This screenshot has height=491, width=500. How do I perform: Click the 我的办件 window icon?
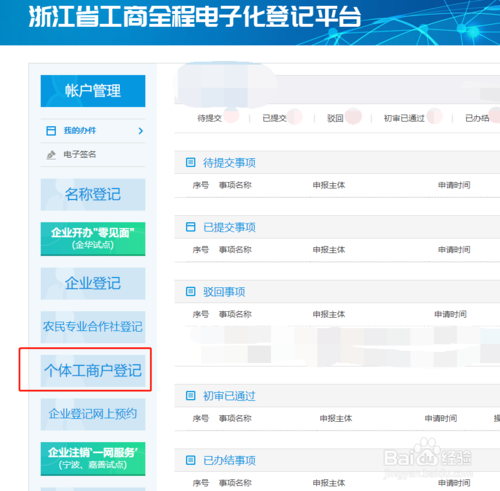51,131
